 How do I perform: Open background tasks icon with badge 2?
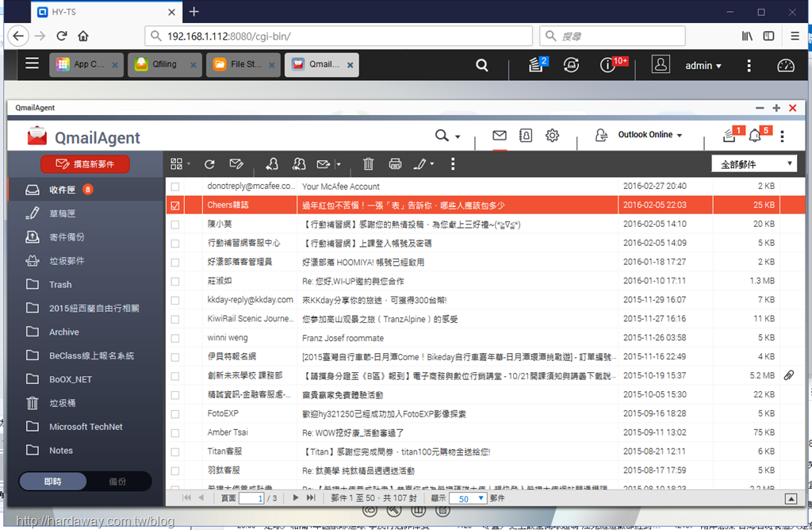click(x=538, y=65)
